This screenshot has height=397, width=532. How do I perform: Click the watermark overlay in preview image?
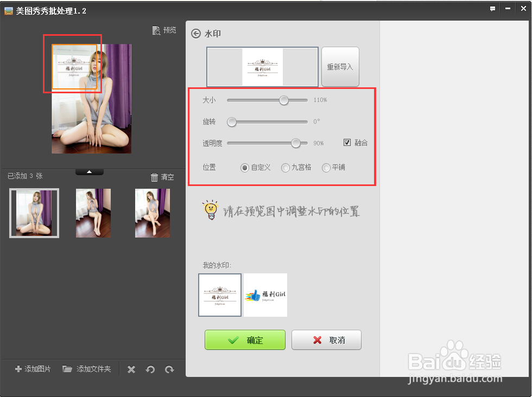[x=74, y=67]
